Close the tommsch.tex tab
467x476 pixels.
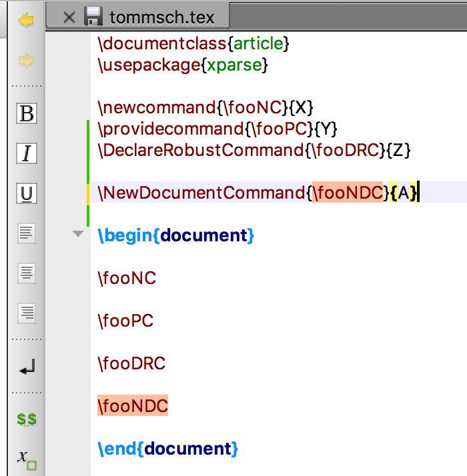(x=69, y=17)
